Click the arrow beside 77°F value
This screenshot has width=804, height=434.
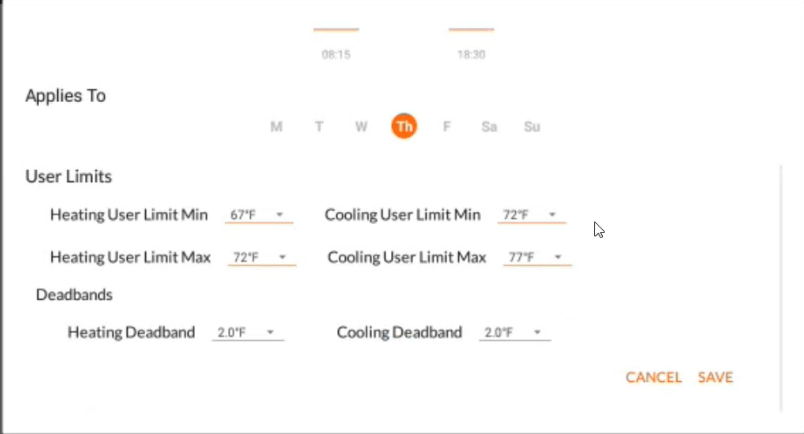(558, 257)
